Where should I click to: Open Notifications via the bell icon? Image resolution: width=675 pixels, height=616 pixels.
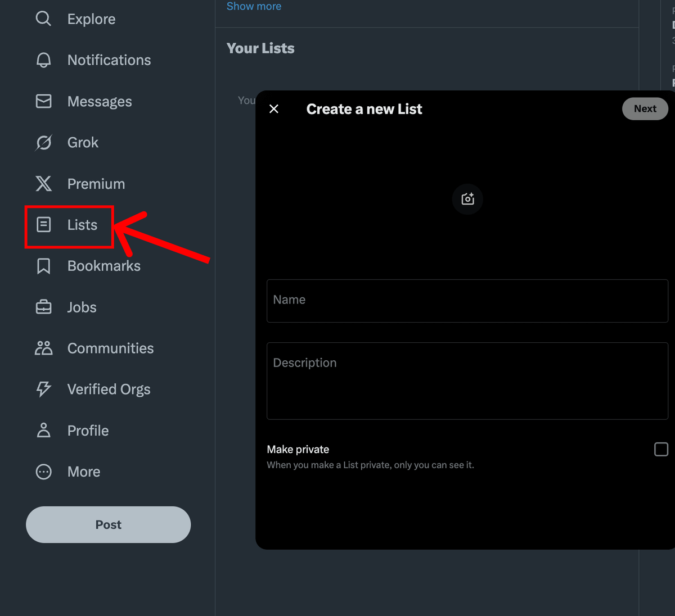pyautogui.click(x=43, y=60)
